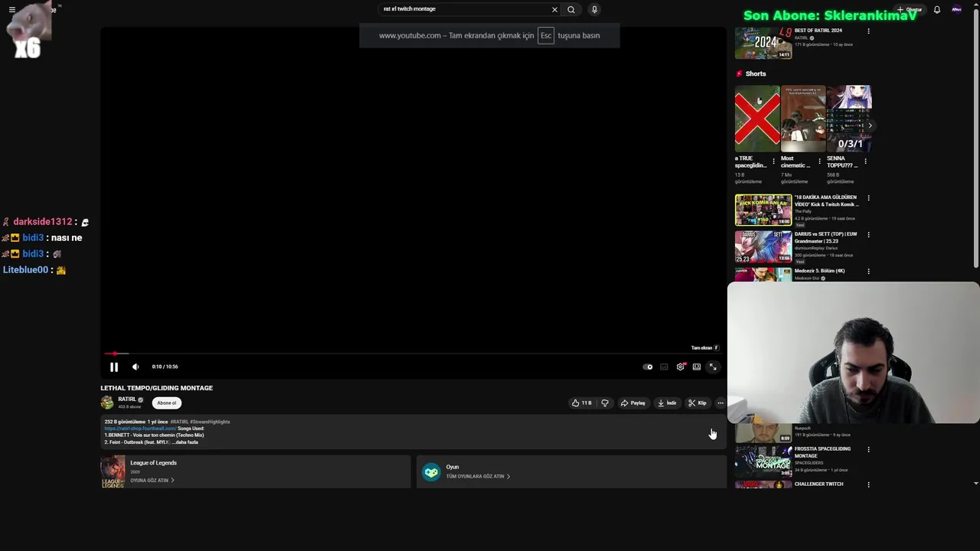This screenshot has height=551, width=980.
Task: Open options for SENNA TOPPU short
Action: coord(865,161)
